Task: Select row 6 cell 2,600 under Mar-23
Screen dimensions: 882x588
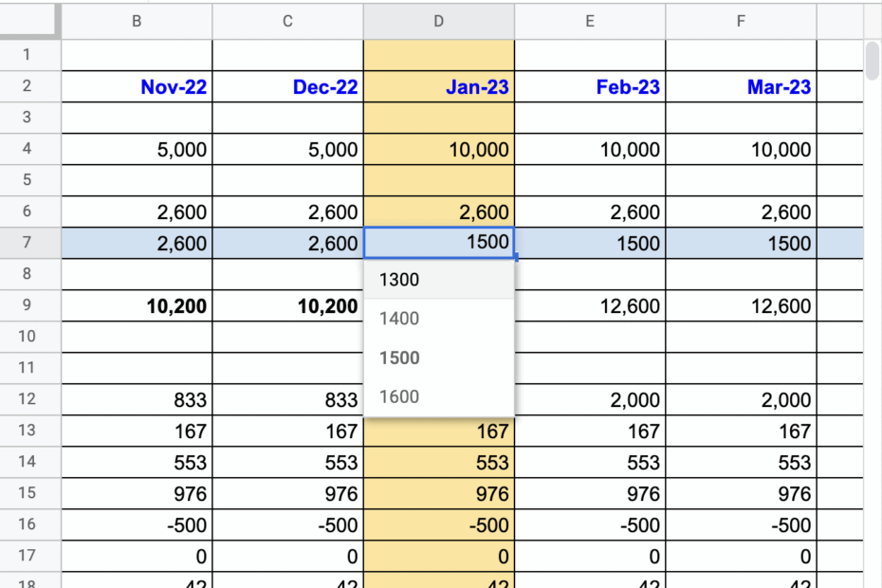Action: coord(741,212)
